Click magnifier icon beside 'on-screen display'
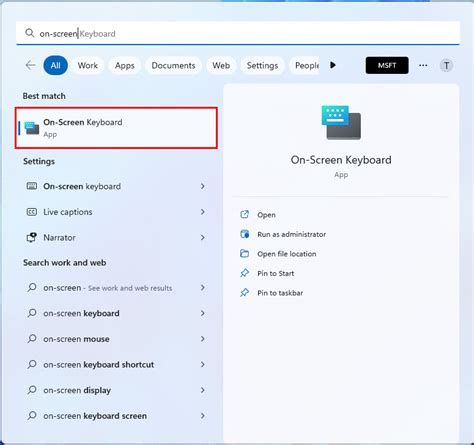 tap(32, 390)
